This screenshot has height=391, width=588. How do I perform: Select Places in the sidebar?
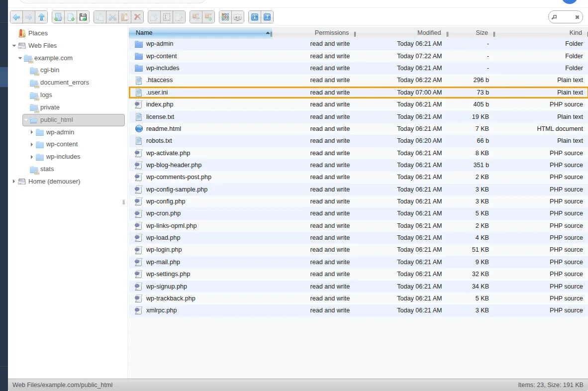[x=38, y=33]
